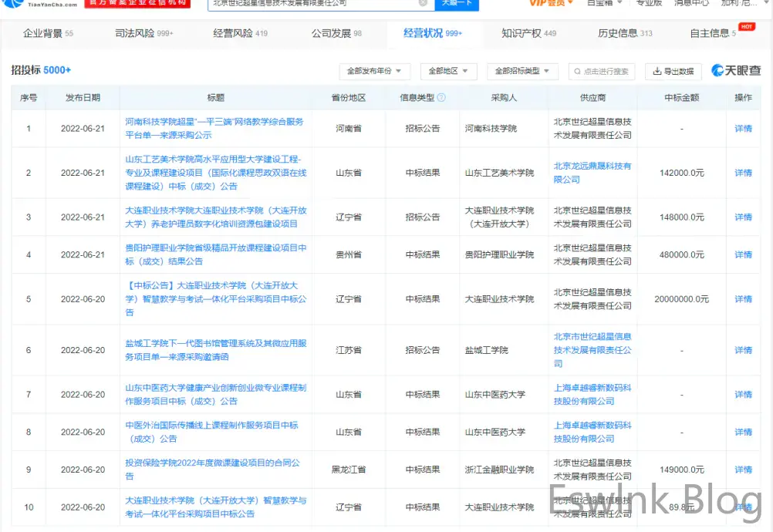
Task: Click the 天眼查 brand logo on the right
Action: [736, 71]
